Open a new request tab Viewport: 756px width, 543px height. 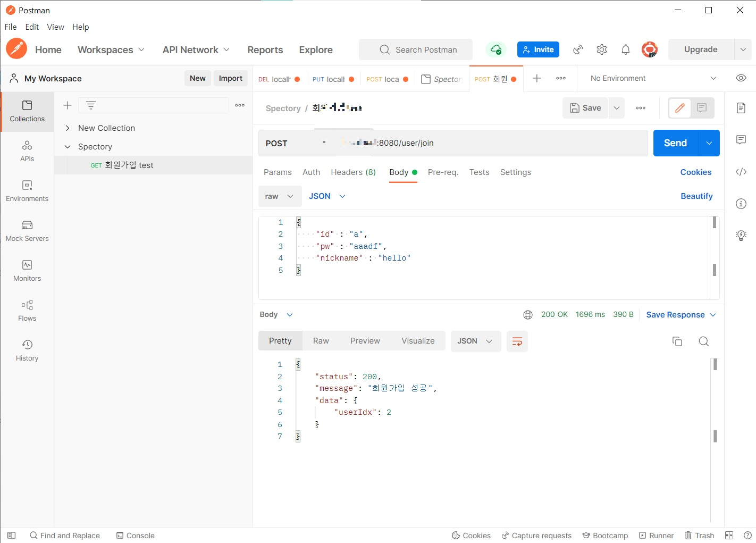[537, 78]
